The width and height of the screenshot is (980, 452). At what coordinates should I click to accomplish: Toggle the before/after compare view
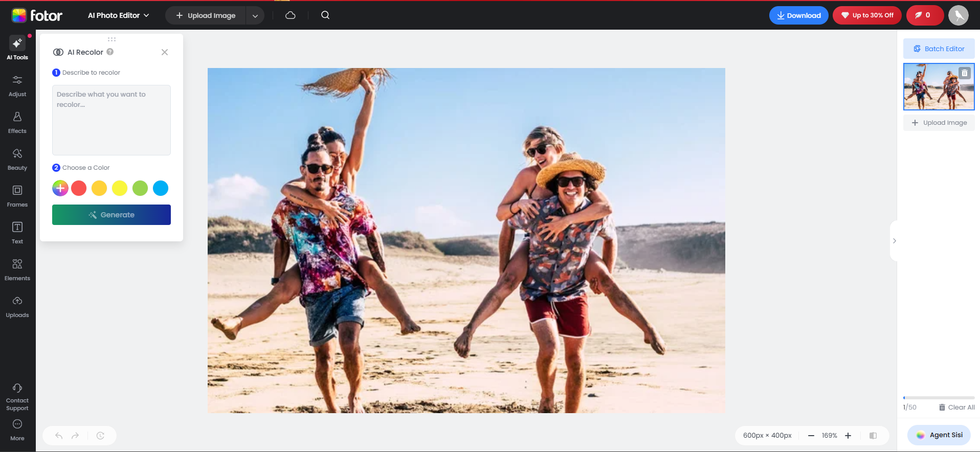coord(873,436)
